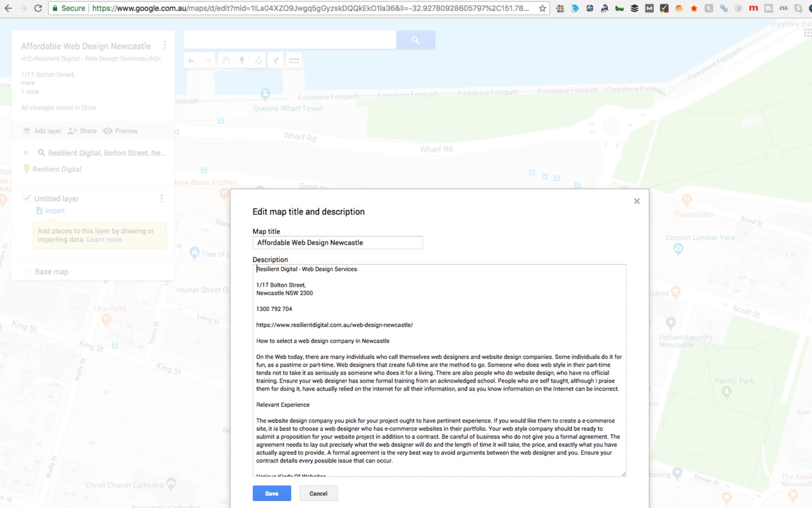The height and width of the screenshot is (508, 812).
Task: Select the Add directions tool
Action: [x=275, y=61]
